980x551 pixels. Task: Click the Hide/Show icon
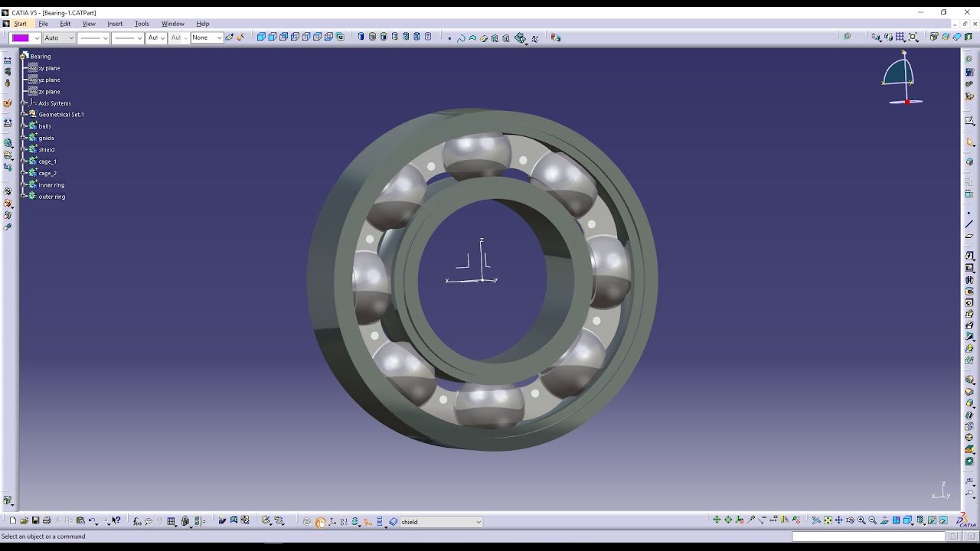(932, 520)
